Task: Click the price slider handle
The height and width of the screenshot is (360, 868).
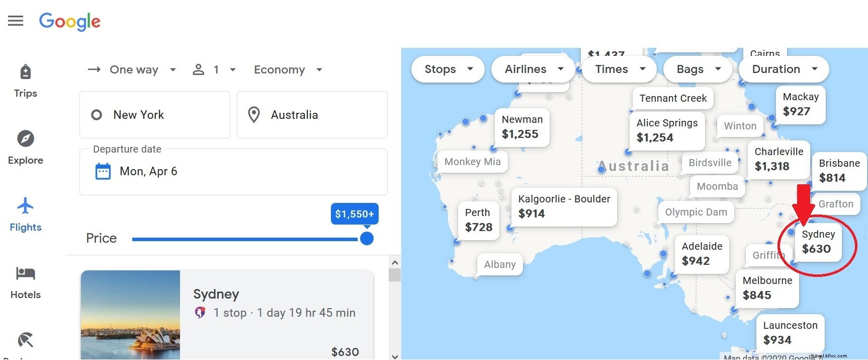Action: (x=367, y=238)
